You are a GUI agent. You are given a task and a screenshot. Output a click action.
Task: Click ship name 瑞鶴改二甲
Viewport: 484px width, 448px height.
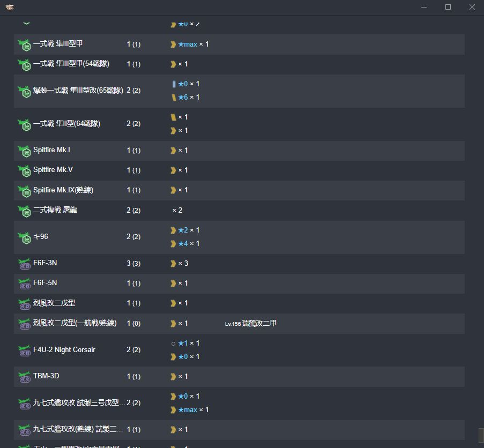click(259, 324)
